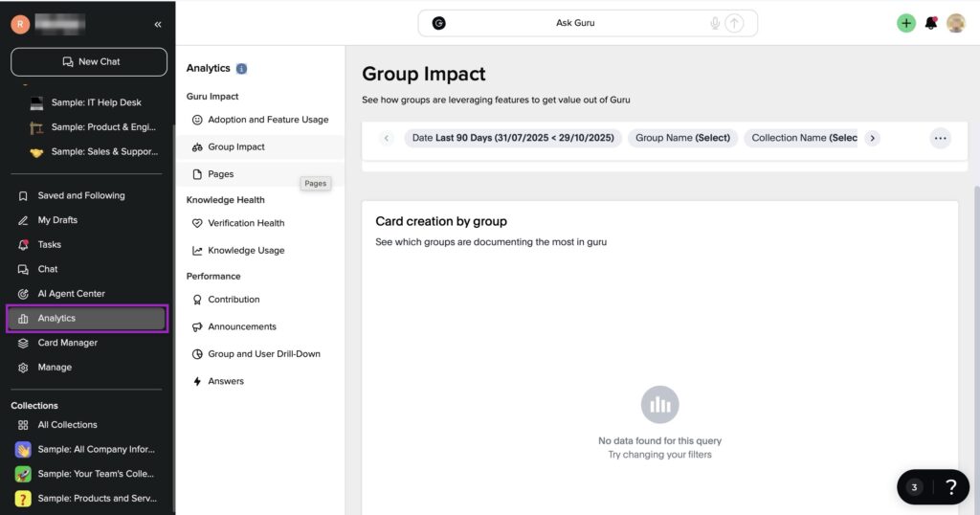The image size is (980, 515).
Task: Open Pages under Guru Impact
Action: click(x=260, y=174)
